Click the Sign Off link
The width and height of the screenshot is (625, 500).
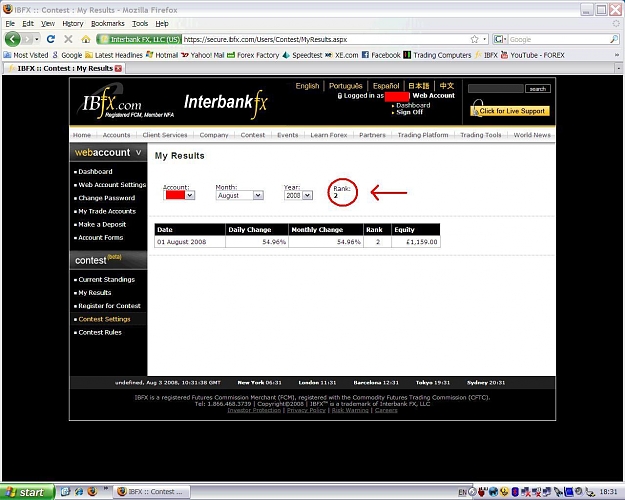pyautogui.click(x=409, y=112)
